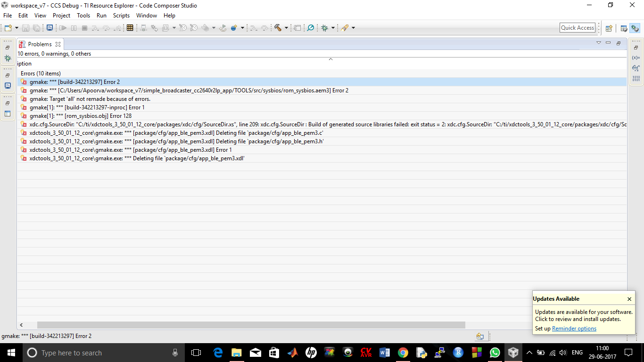This screenshot has height=362, width=644.
Task: Select the Deleting file app_ble_pem3.h row
Action: point(322,141)
